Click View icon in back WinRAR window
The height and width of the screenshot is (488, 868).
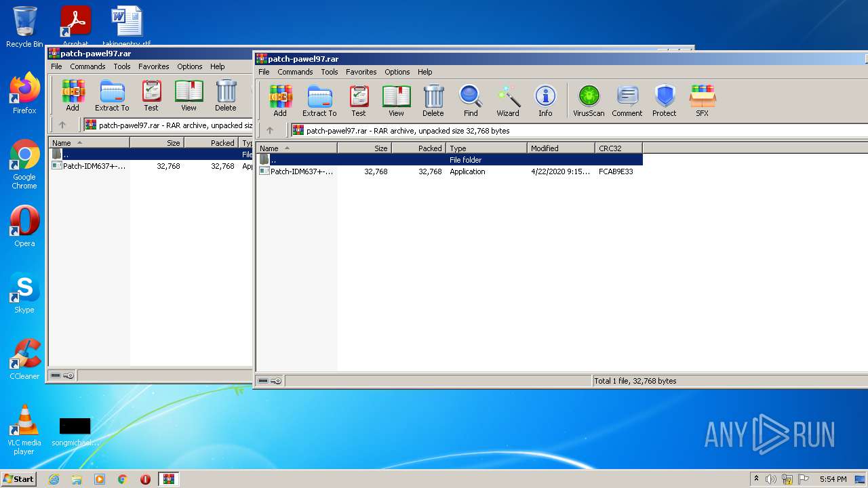(x=189, y=96)
